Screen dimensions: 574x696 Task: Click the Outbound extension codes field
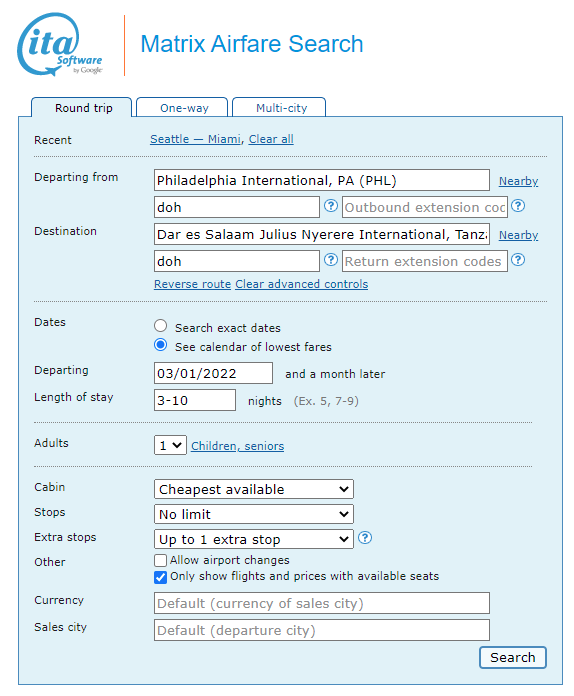pos(425,207)
